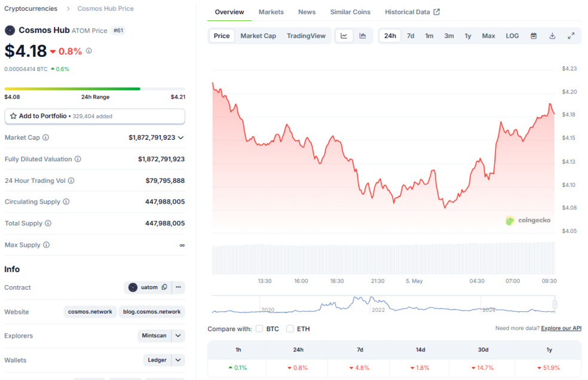Select the TradingView chart mode
588x380 pixels.
pos(306,36)
